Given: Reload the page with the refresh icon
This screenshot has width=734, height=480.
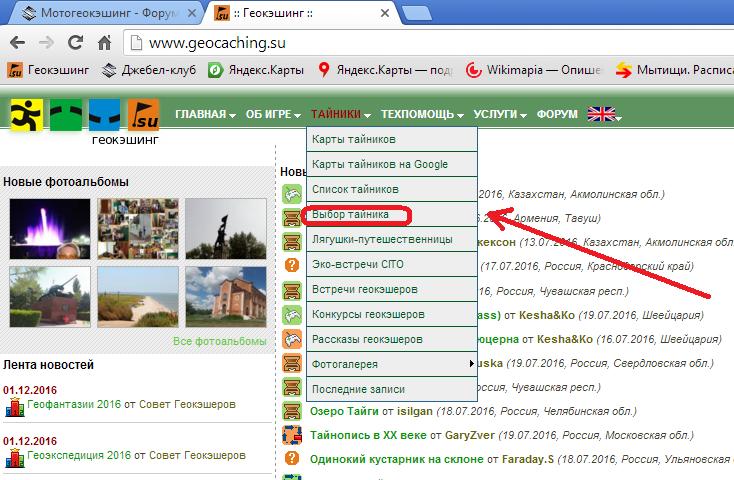Looking at the screenshot, I should click(x=75, y=43).
